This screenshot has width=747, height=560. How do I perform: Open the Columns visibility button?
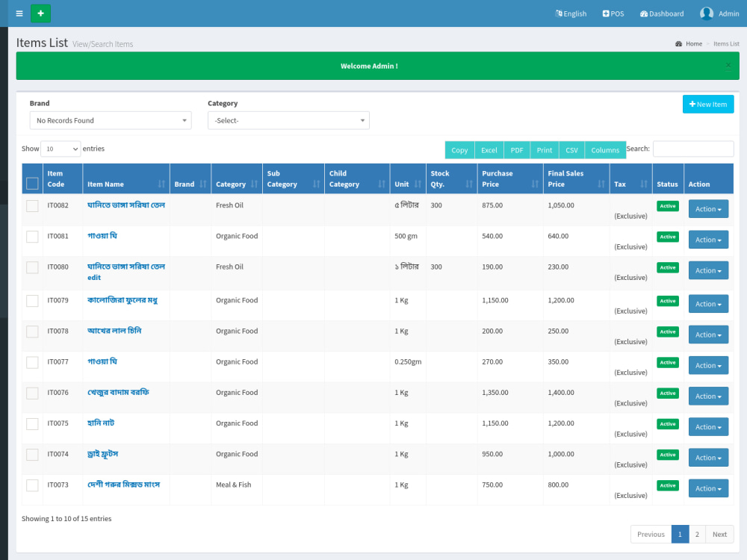click(605, 150)
